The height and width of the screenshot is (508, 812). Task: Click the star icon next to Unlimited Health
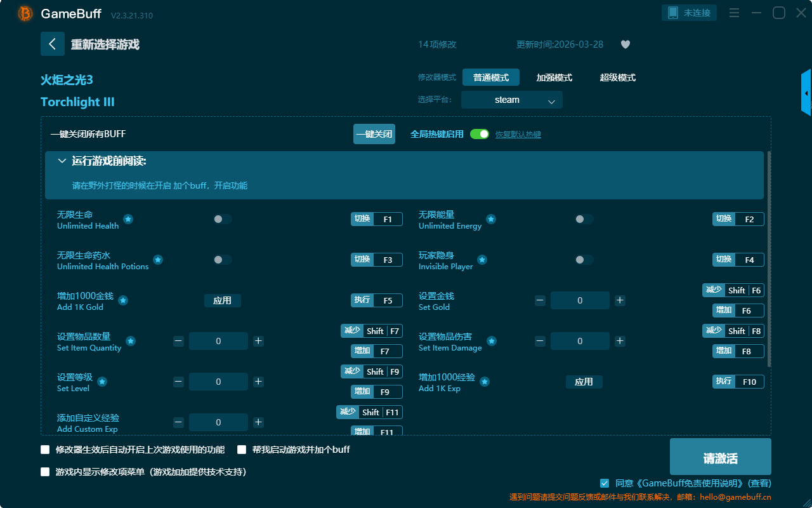(128, 219)
